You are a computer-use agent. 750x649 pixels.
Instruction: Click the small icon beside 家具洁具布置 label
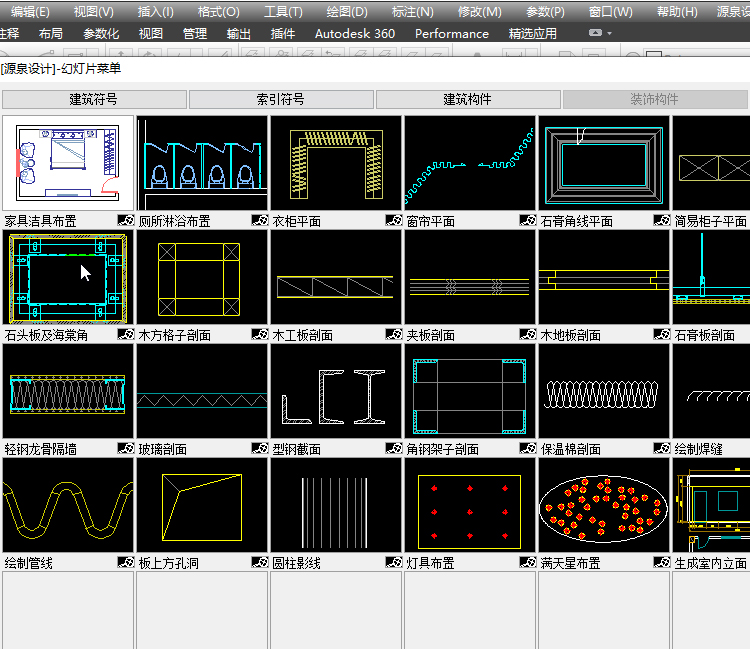point(125,221)
